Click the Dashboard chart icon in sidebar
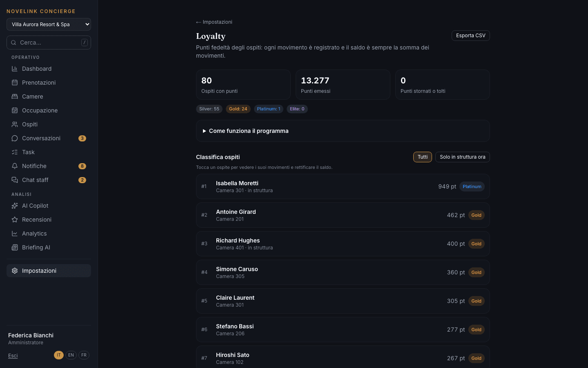 coord(15,69)
